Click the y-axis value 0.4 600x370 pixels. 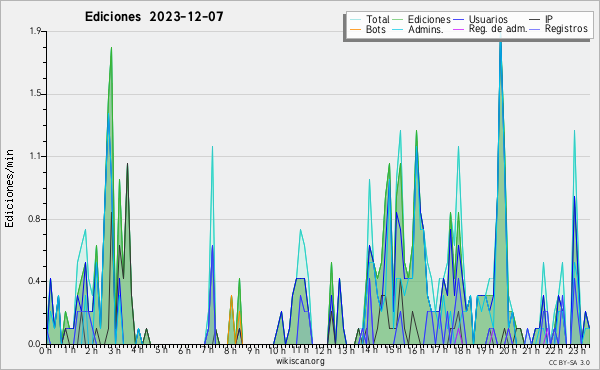(x=35, y=281)
